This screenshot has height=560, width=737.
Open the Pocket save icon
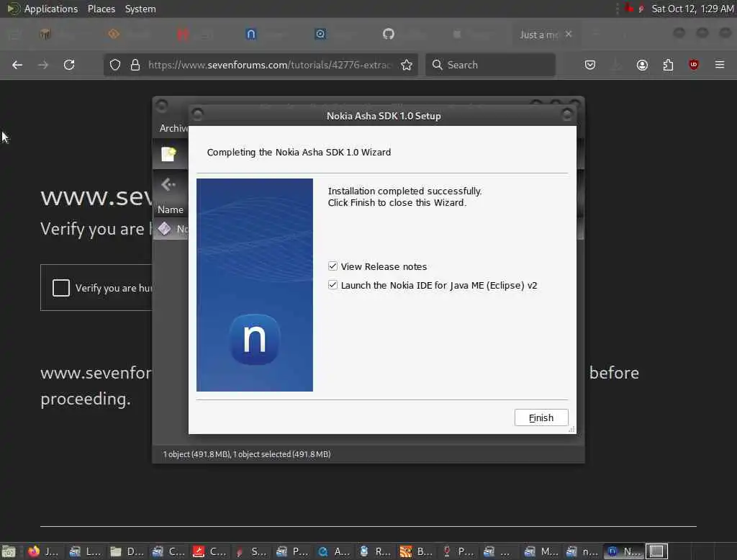(x=590, y=65)
